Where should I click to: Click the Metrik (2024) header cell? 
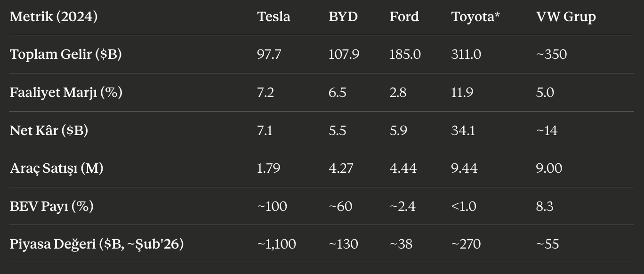pos(54,17)
